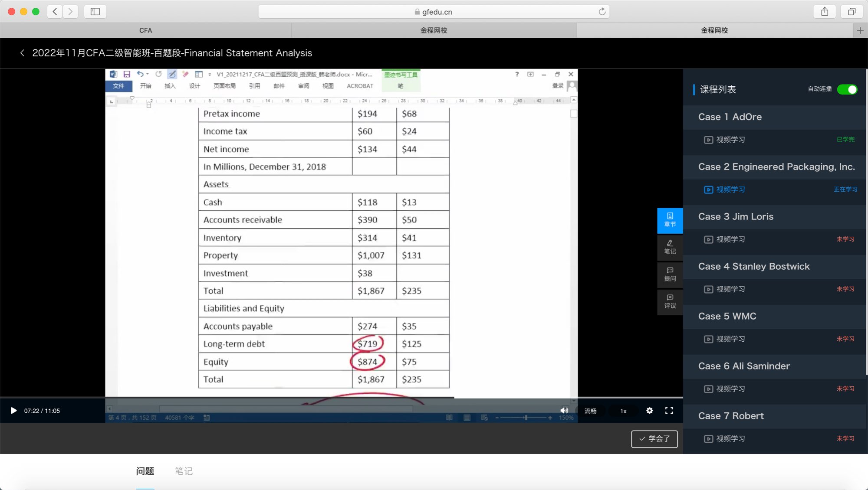Viewport: 868px width, 490px height.
Task: Click the Word redo icon
Action: pos(158,74)
